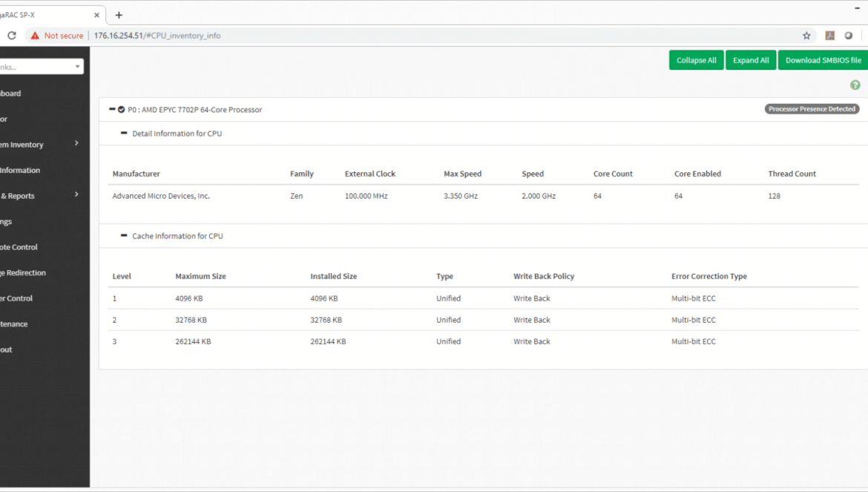Click the round profile icon in browser toolbar
The image size is (868, 492).
pyautogui.click(x=848, y=36)
